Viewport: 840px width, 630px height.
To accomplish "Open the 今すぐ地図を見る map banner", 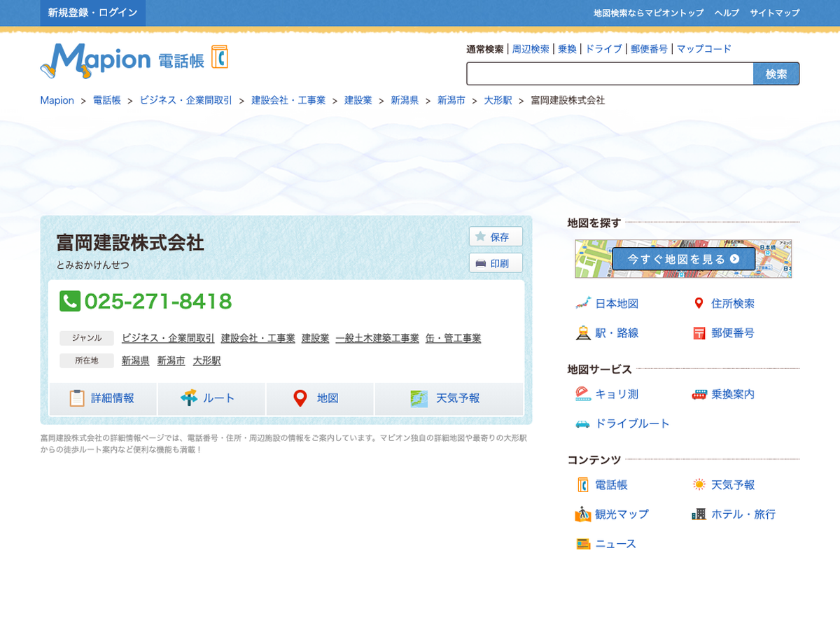I will pyautogui.click(x=683, y=259).
